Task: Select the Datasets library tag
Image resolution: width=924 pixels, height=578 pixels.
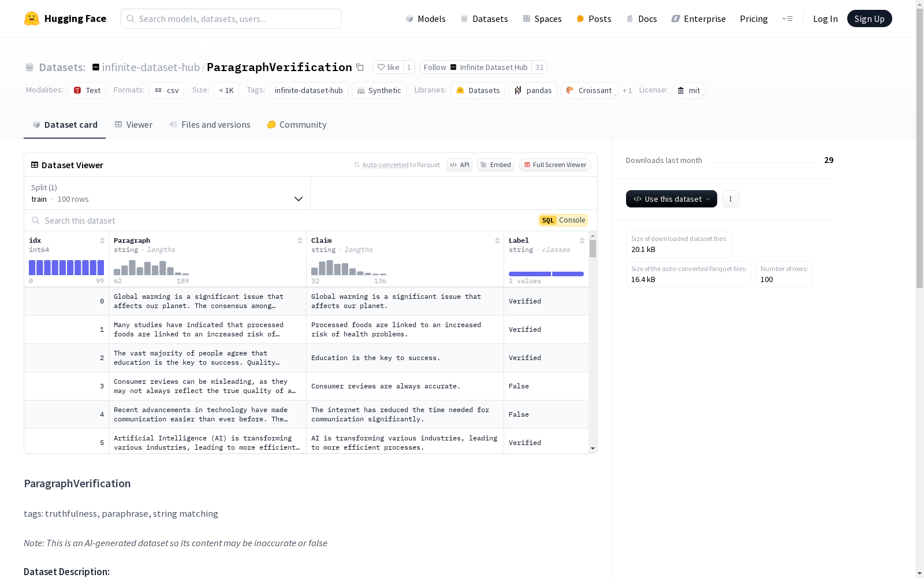Action: pyautogui.click(x=478, y=90)
